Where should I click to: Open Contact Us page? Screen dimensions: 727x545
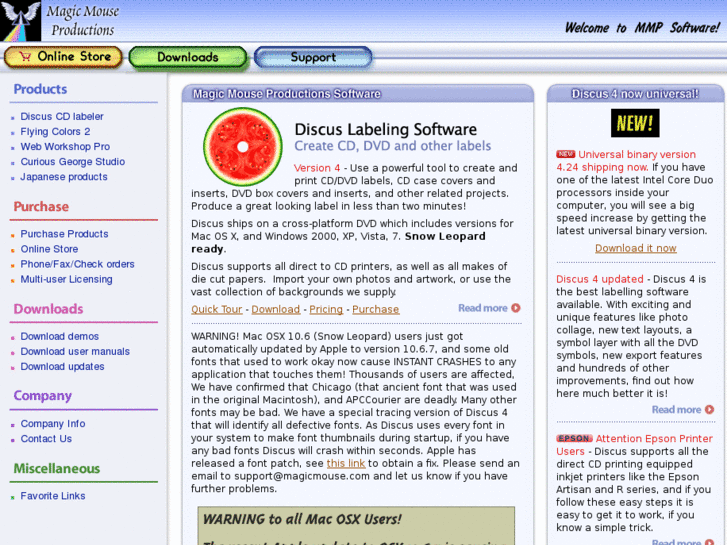coord(46,439)
